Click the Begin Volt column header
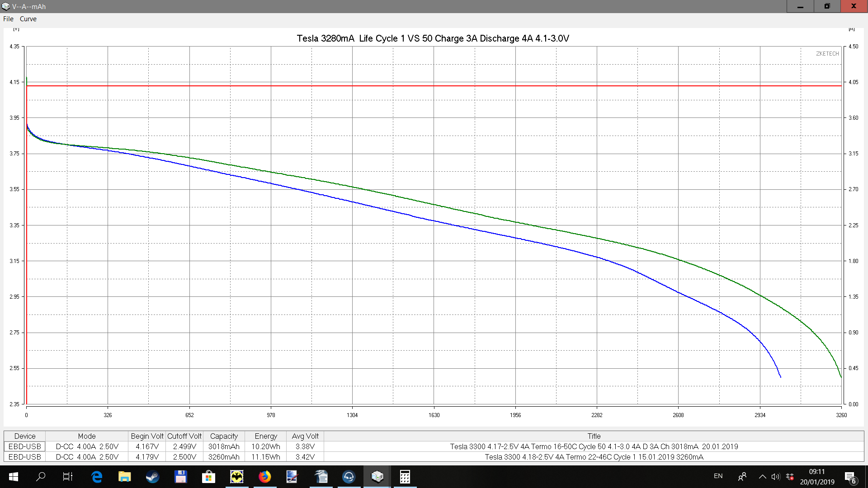This screenshot has height=488, width=868. click(147, 436)
